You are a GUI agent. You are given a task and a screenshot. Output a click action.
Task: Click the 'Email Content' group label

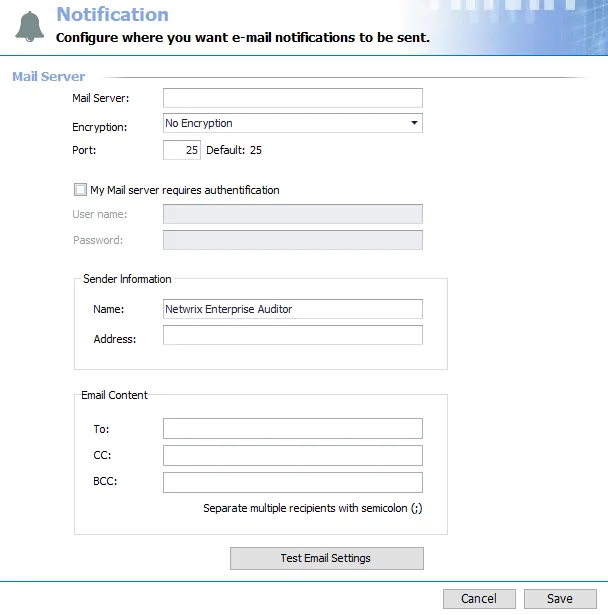115,395
